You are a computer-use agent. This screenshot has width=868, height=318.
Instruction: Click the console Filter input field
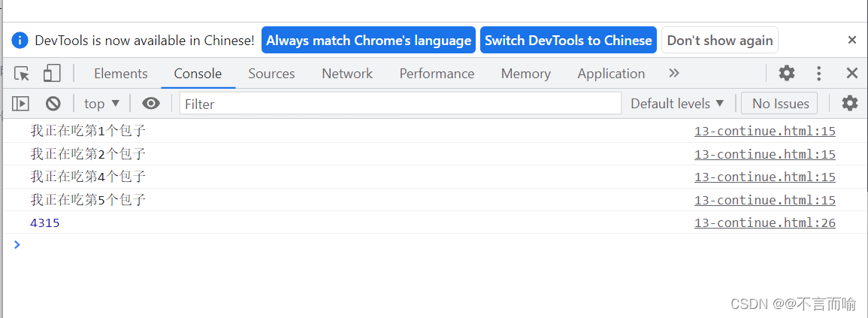pyautogui.click(x=400, y=104)
